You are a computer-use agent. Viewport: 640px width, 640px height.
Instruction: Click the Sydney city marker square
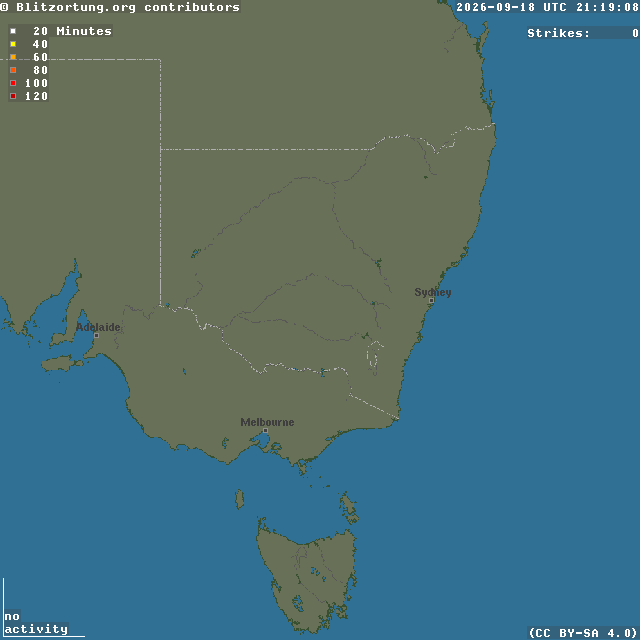tap(431, 300)
